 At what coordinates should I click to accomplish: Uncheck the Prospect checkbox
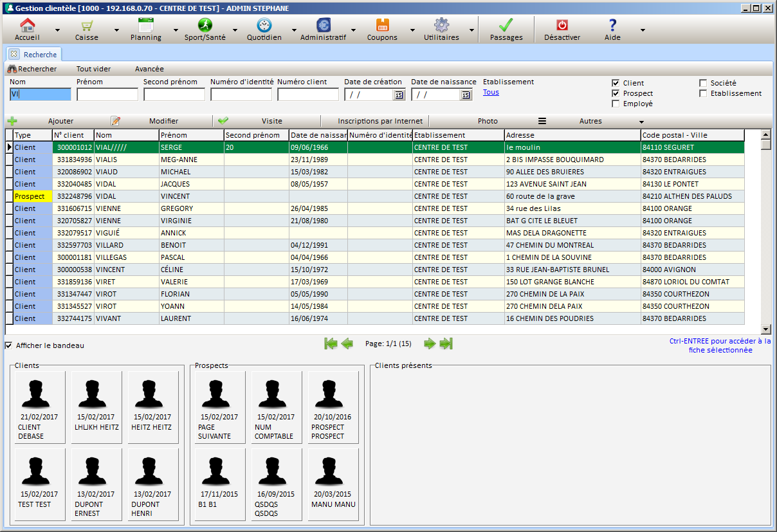(616, 93)
